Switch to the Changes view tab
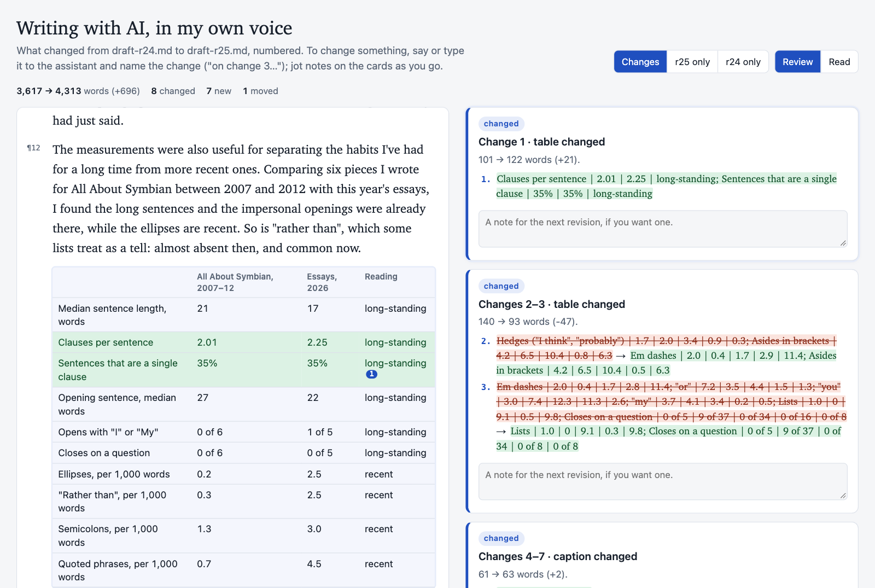 pyautogui.click(x=640, y=62)
